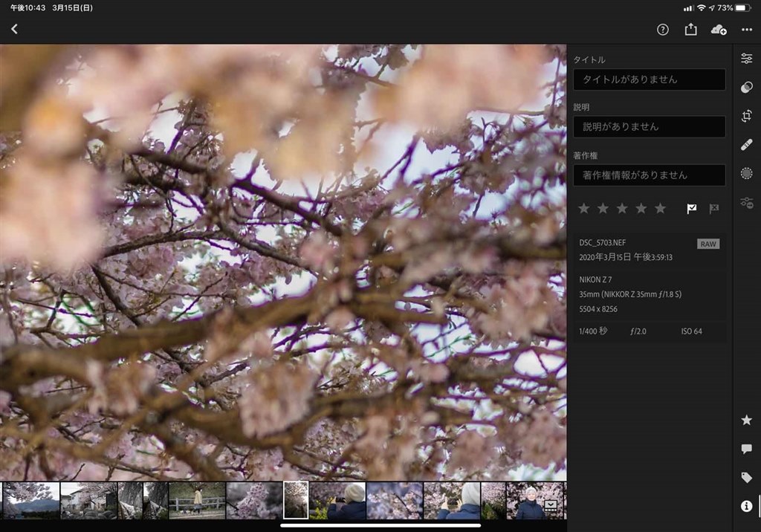The height and width of the screenshot is (532, 761).
Task: Open the Versions panel
Action: 747,201
